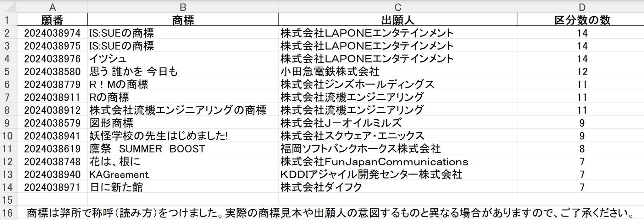The width and height of the screenshot is (644, 220).
Task: Click the disclaimer note in row 16
Action: pos(330,213)
